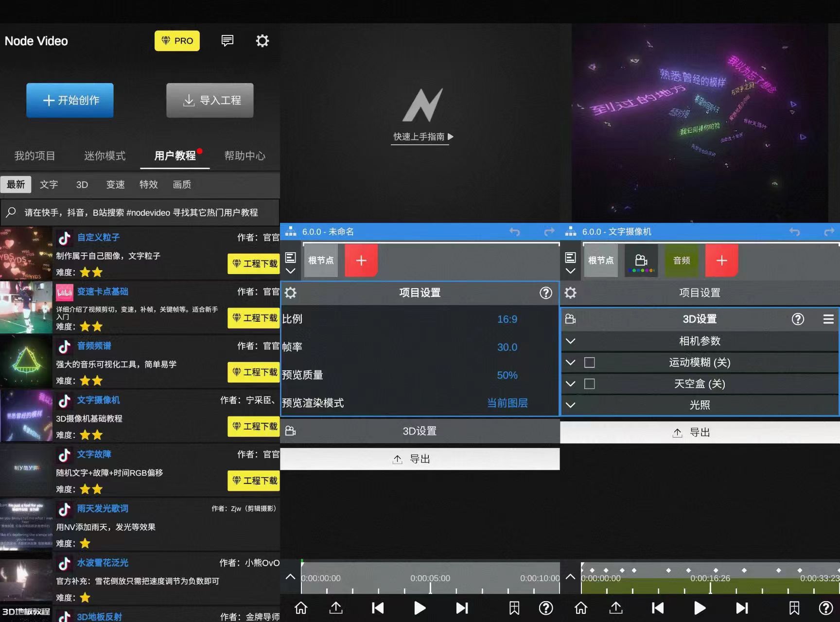The image size is (840, 622).
Task: Open the 雨天发光歌词 tutorial title
Action: pyautogui.click(x=103, y=508)
